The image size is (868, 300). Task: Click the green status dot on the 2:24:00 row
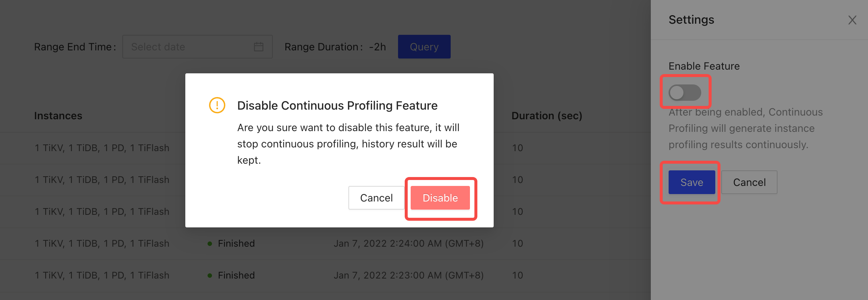click(x=210, y=244)
